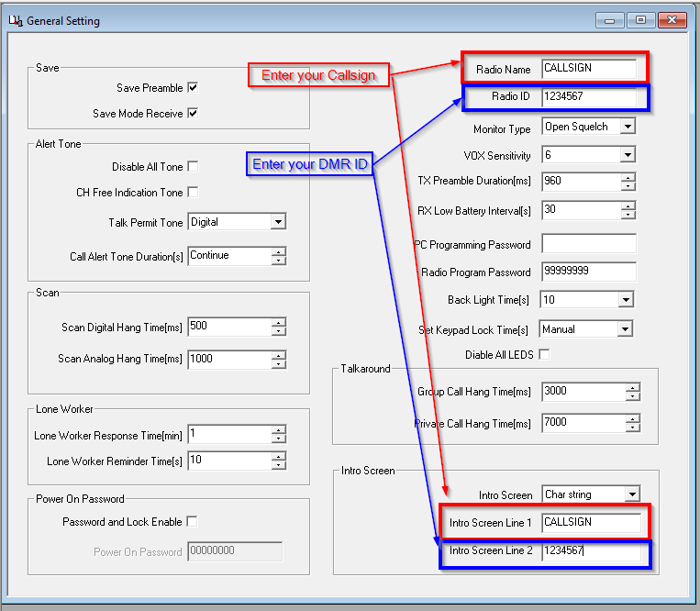Decrease Lone Worker Response Time with down arrow

(279, 439)
